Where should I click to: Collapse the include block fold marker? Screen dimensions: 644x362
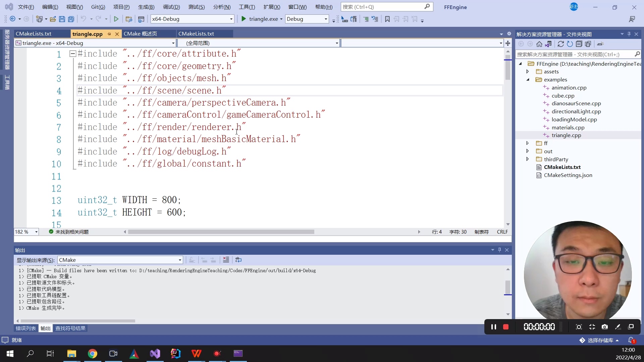pyautogui.click(x=72, y=54)
